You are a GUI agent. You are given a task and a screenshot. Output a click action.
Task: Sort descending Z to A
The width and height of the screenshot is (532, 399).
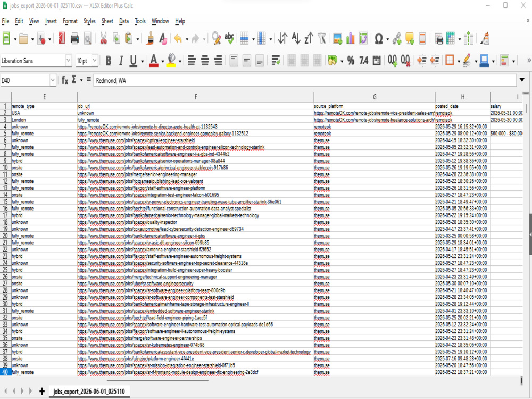click(x=309, y=39)
